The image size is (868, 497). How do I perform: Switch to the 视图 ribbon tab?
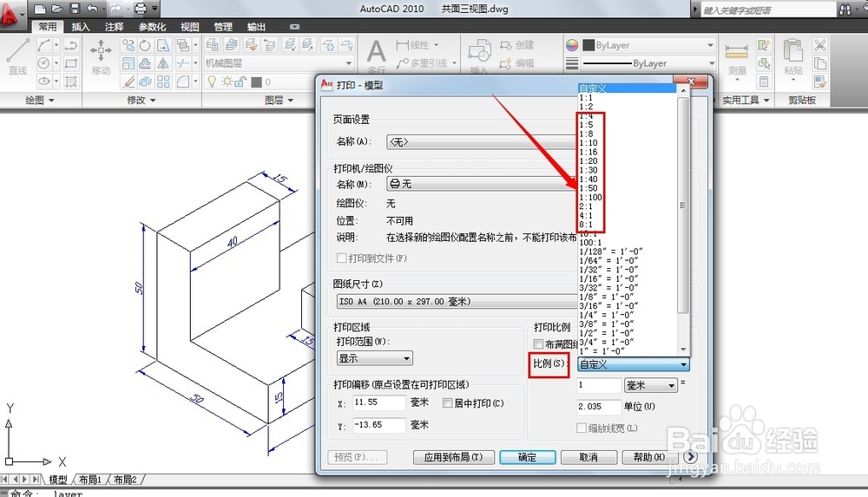[x=190, y=27]
